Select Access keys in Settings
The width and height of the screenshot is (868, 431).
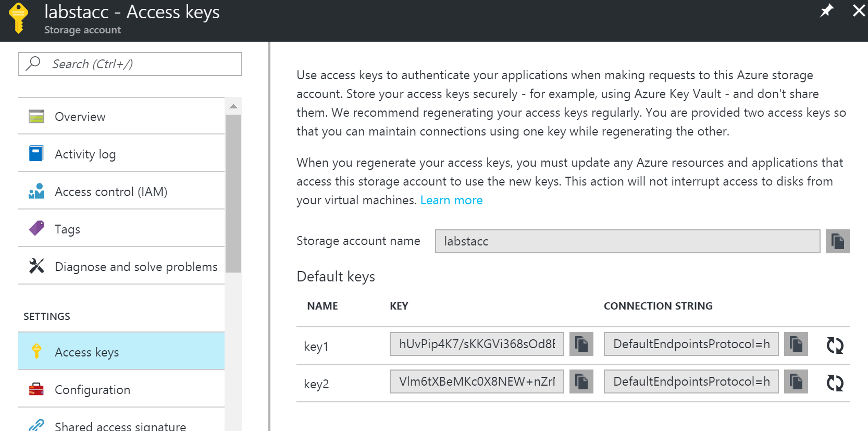coord(121,351)
